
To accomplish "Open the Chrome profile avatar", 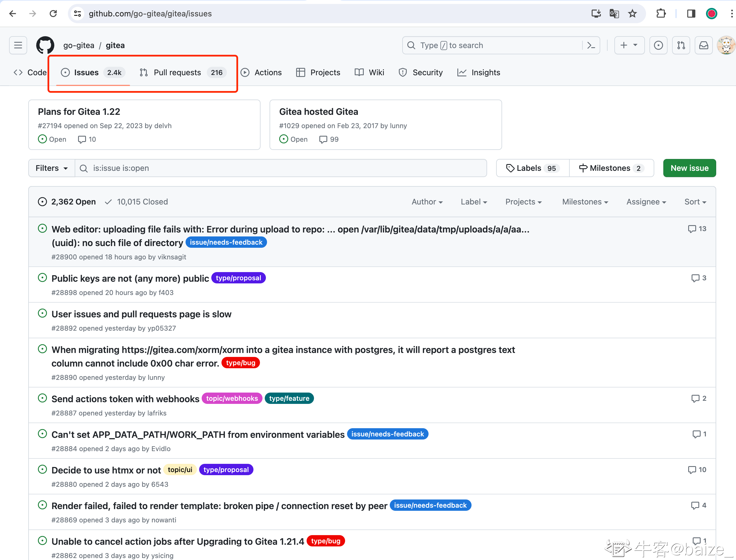I will (x=712, y=14).
